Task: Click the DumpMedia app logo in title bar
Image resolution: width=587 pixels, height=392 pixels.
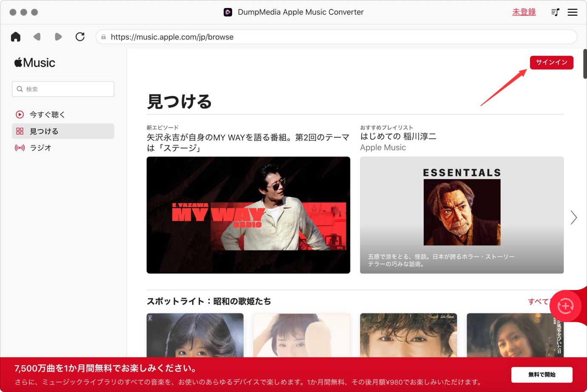Action: 228,12
